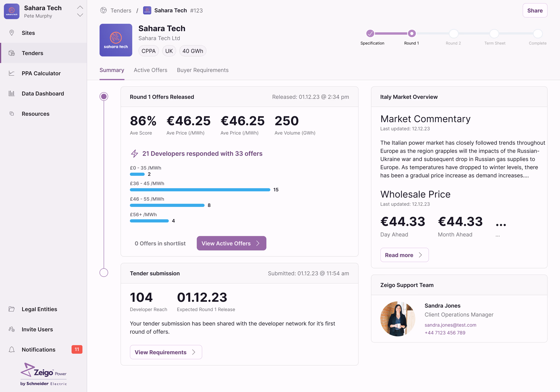Click the large Sahara Tech company logo
This screenshot has width=560, height=392.
tap(116, 40)
